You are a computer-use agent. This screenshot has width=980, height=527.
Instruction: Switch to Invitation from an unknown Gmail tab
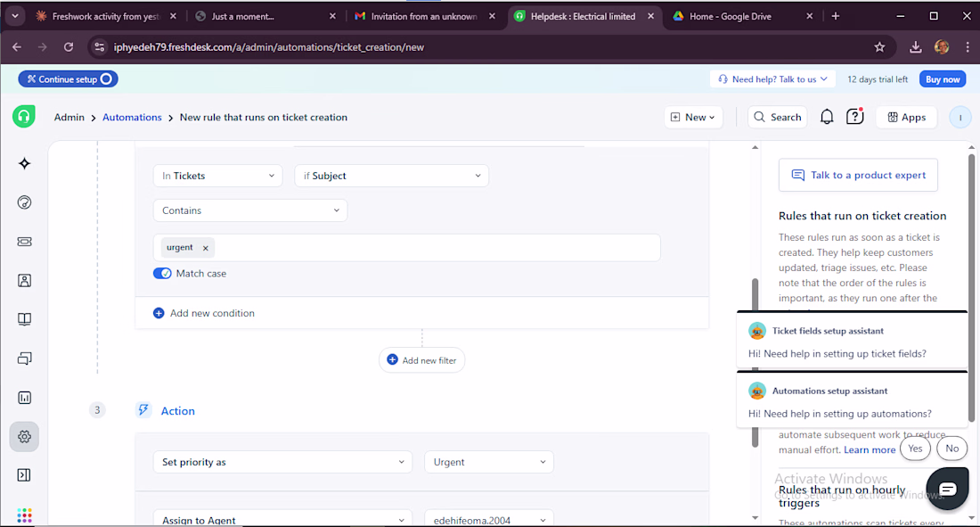point(423,16)
